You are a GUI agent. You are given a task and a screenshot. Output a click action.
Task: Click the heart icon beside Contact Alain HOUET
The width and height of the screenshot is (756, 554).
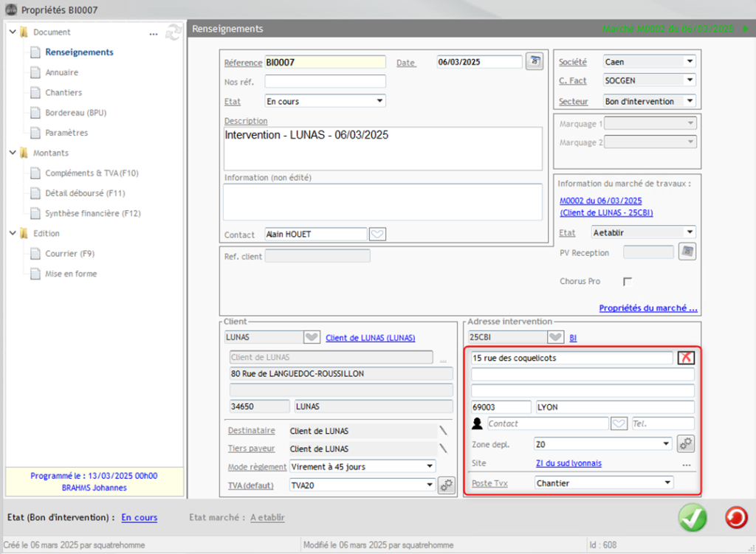(377, 235)
